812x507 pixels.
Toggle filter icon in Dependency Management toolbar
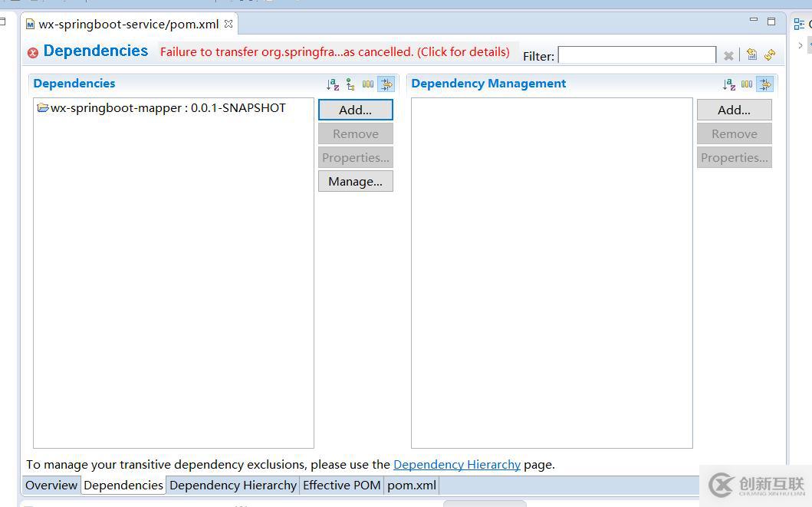tap(765, 84)
